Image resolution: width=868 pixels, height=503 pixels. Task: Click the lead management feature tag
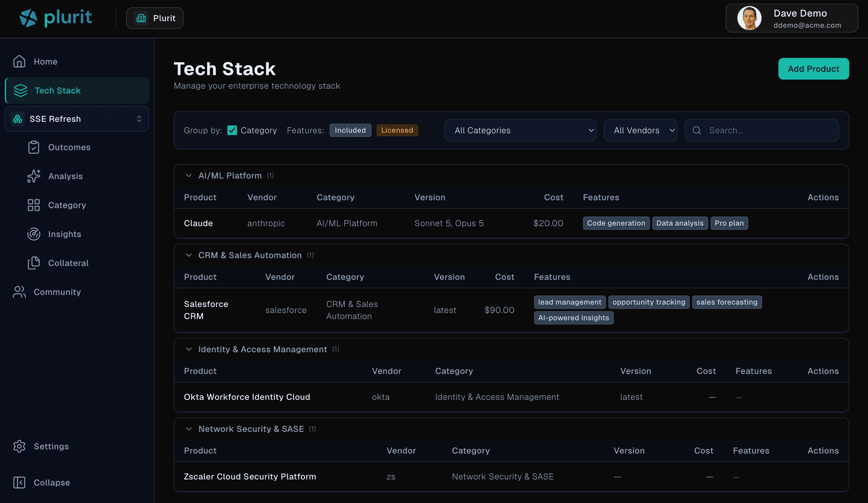tap(570, 302)
